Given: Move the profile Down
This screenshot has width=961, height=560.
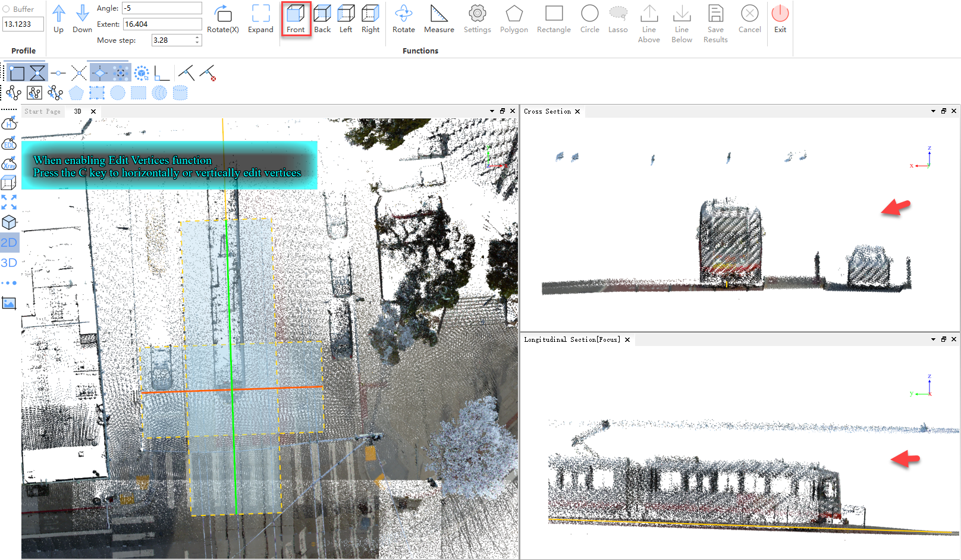Looking at the screenshot, I should tap(82, 19).
